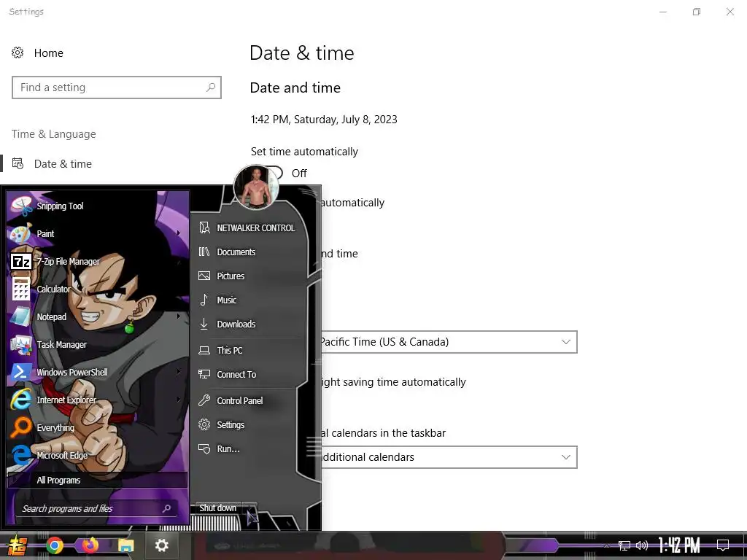
Task: Focus Search programs and files box
Action: click(97, 508)
